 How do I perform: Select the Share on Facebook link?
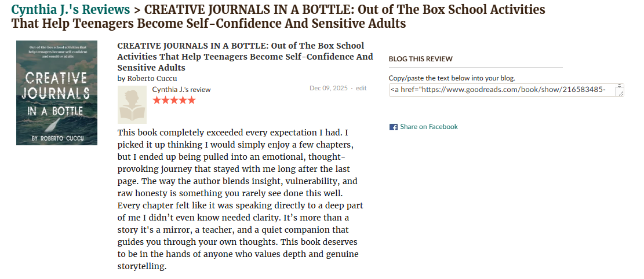pos(428,127)
